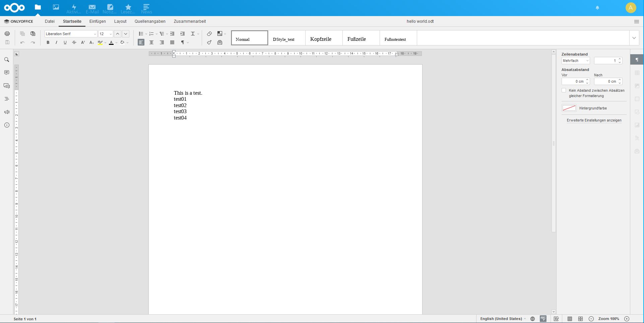Image resolution: width=644 pixels, height=323 pixels.
Task: Click Erweiterte Einstellungen anzeigen link
Action: 594,120
